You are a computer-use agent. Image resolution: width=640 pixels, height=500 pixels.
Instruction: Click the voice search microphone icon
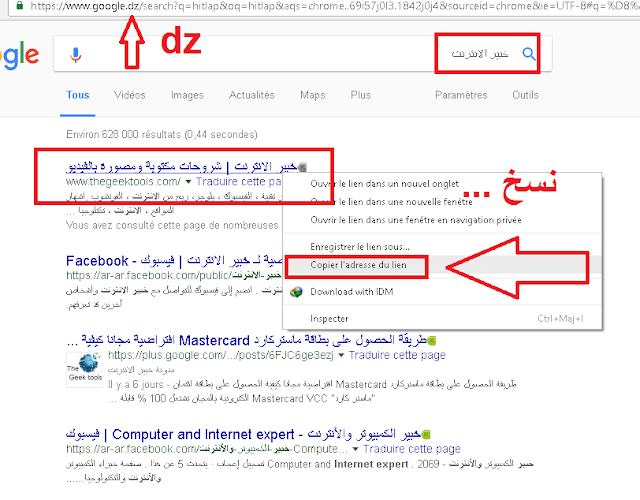coord(76,55)
